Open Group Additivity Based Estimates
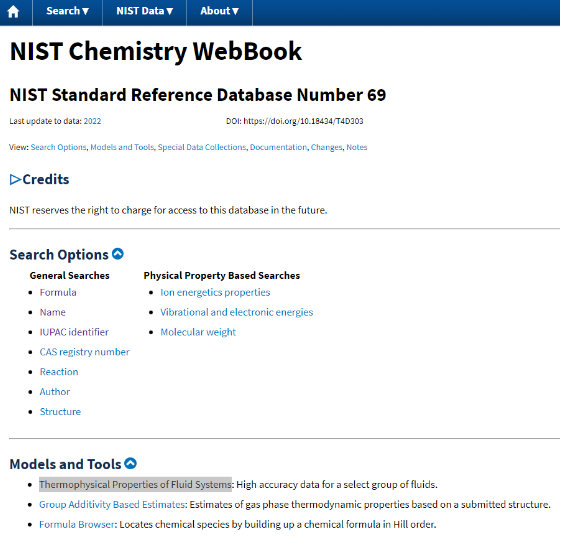This screenshot has height=542, width=563. point(112,505)
